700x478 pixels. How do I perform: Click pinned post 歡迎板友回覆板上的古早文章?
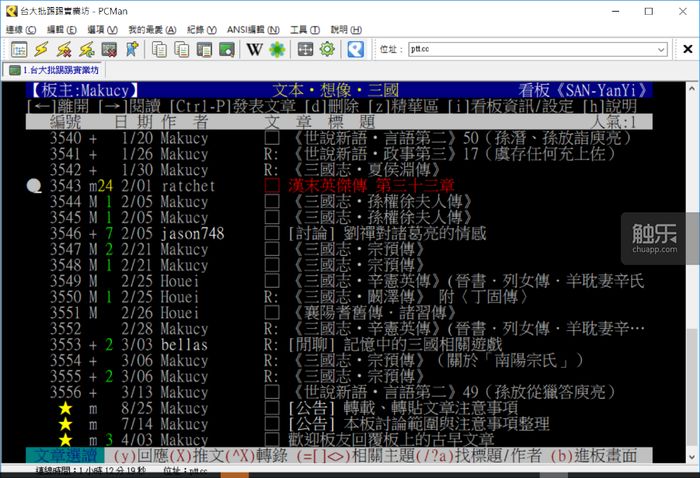coord(391,439)
